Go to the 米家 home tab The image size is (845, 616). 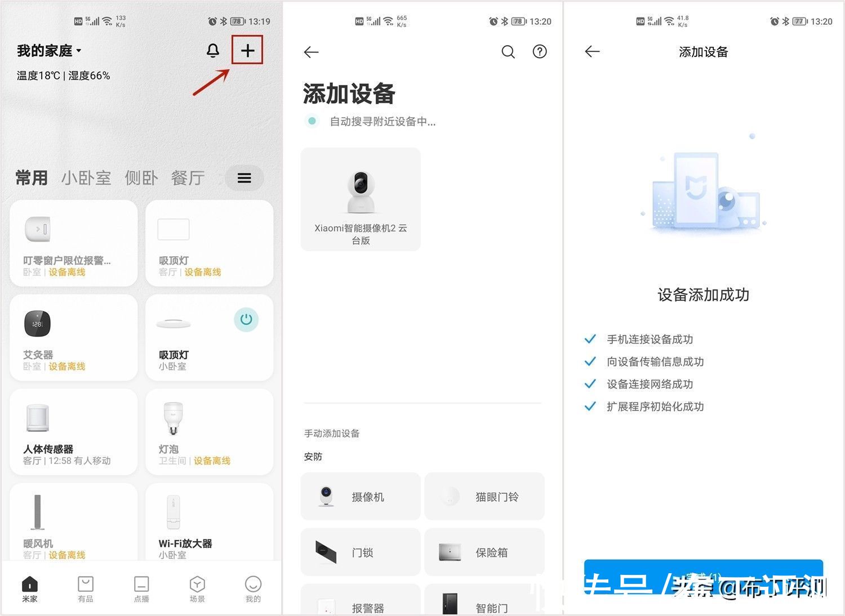coord(30,589)
